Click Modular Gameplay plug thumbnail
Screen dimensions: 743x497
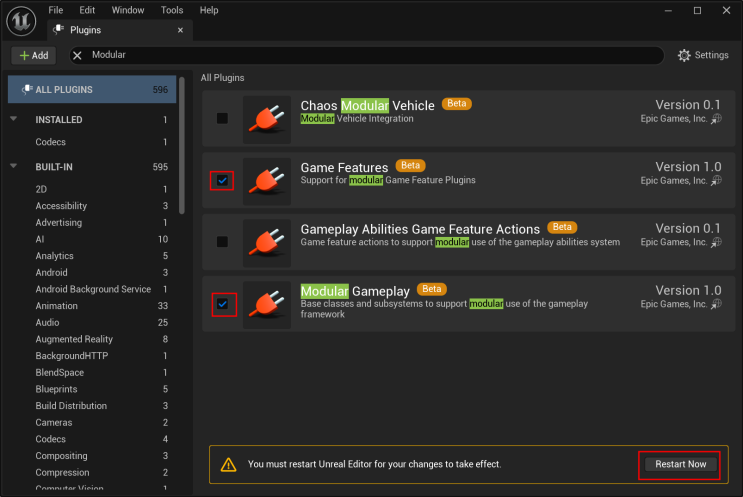[x=267, y=305]
